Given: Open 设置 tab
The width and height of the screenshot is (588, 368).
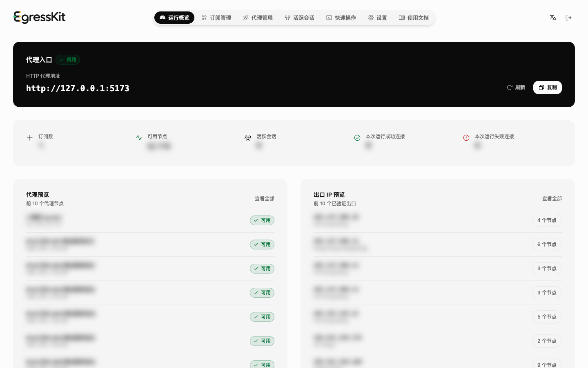Looking at the screenshot, I should (x=377, y=18).
